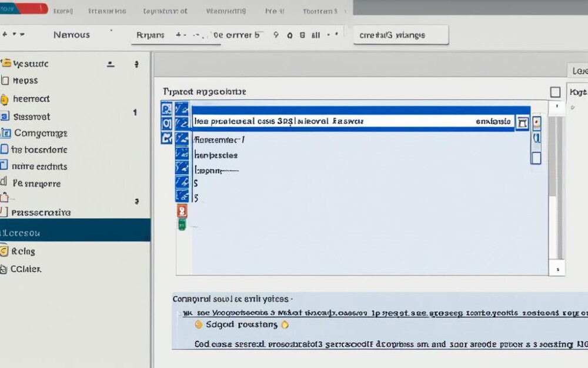Toggle the checkbox in the right-side options column
588x368 pixels.
point(536,158)
